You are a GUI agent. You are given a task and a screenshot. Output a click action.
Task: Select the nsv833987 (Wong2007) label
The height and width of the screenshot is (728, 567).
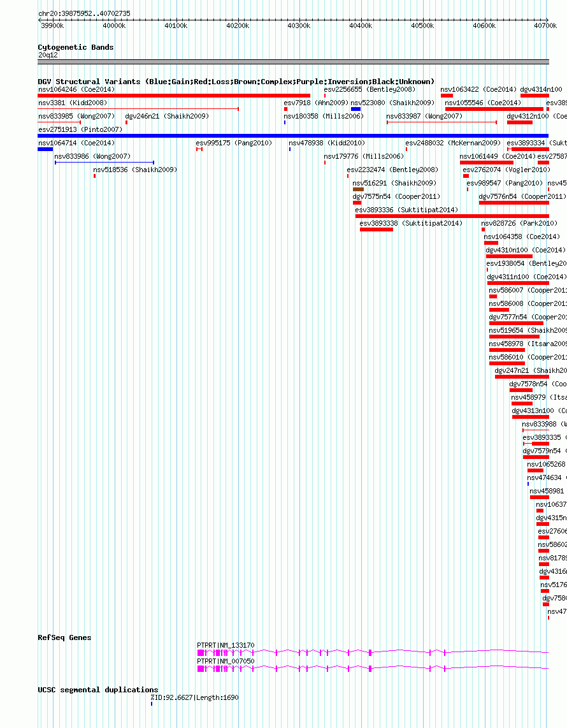(x=424, y=116)
